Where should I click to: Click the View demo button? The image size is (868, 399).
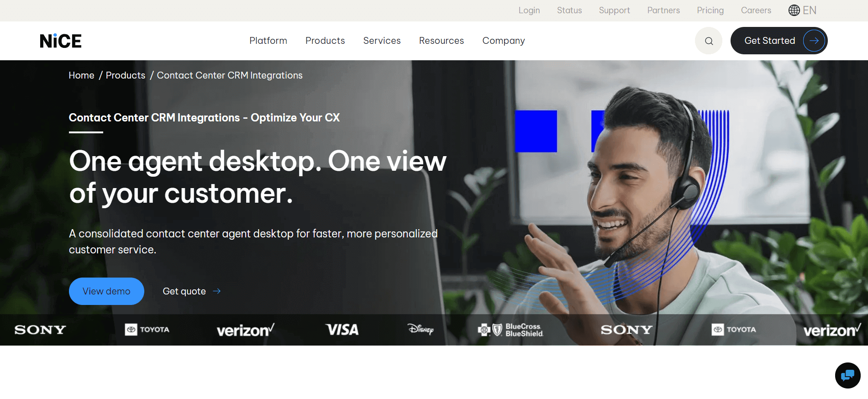pos(106,291)
